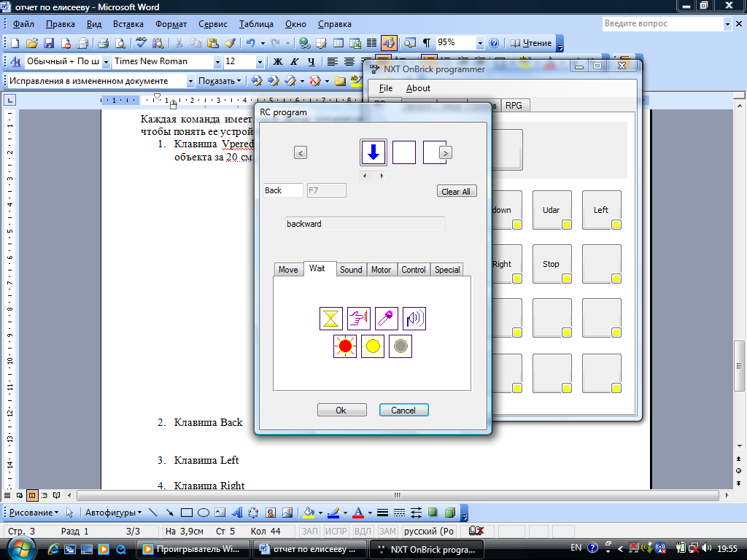
Task: Pick the flashlight light sensor wait icon
Action: pyautogui.click(x=387, y=319)
